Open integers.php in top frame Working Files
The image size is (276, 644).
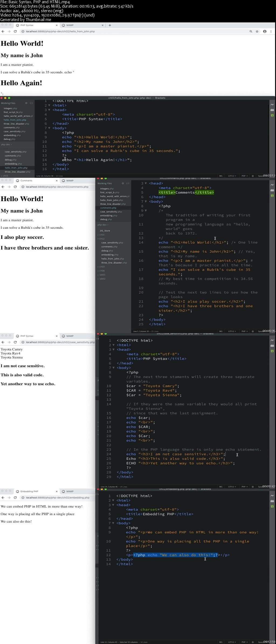pyautogui.click(x=10, y=108)
